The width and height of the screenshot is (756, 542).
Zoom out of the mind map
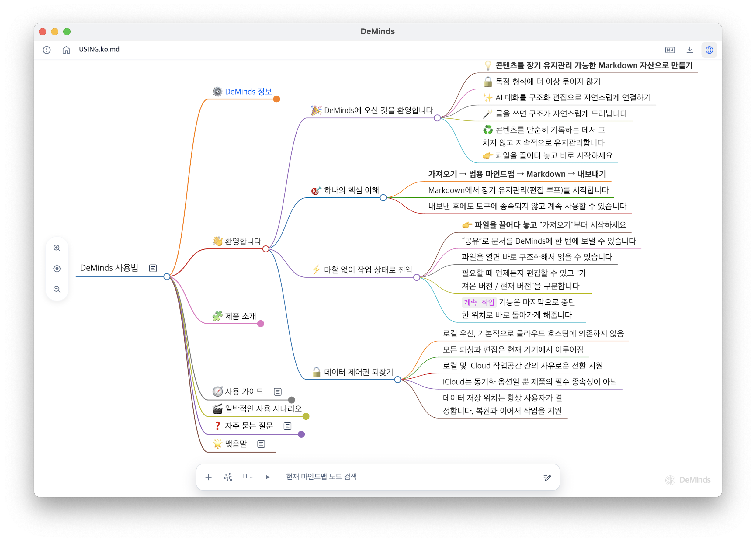tap(57, 289)
